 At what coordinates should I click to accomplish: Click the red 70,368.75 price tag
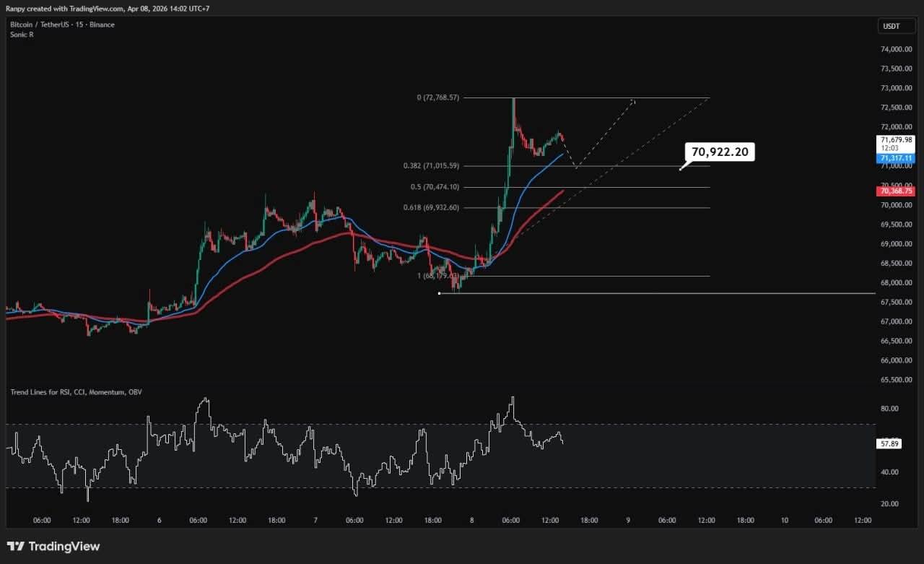coord(896,191)
